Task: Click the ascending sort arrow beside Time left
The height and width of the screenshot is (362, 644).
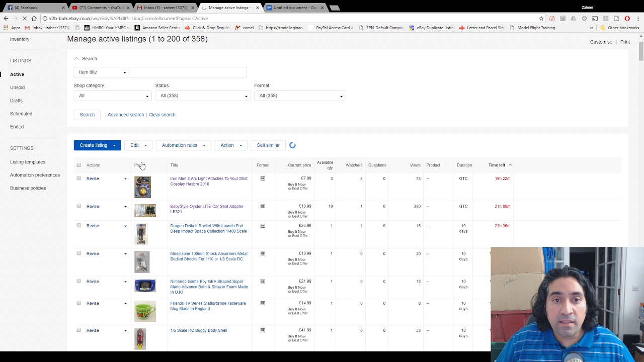Action: [510, 165]
